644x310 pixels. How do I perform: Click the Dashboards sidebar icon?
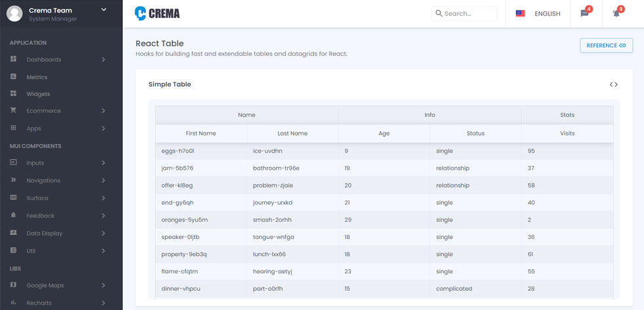[14, 59]
